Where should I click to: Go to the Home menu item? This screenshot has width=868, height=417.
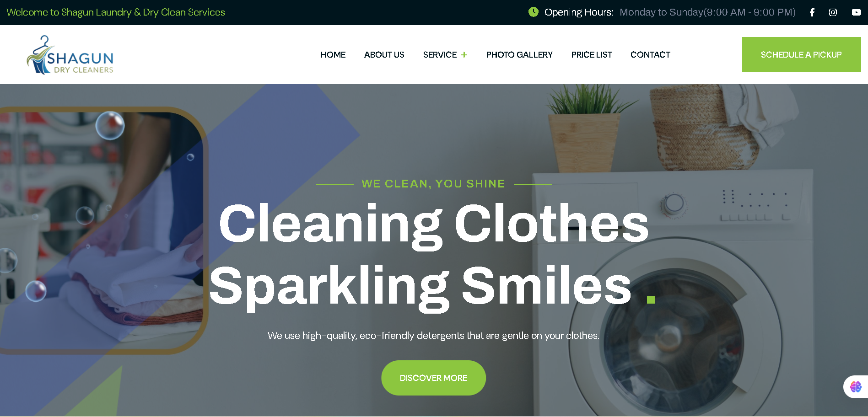tap(333, 55)
